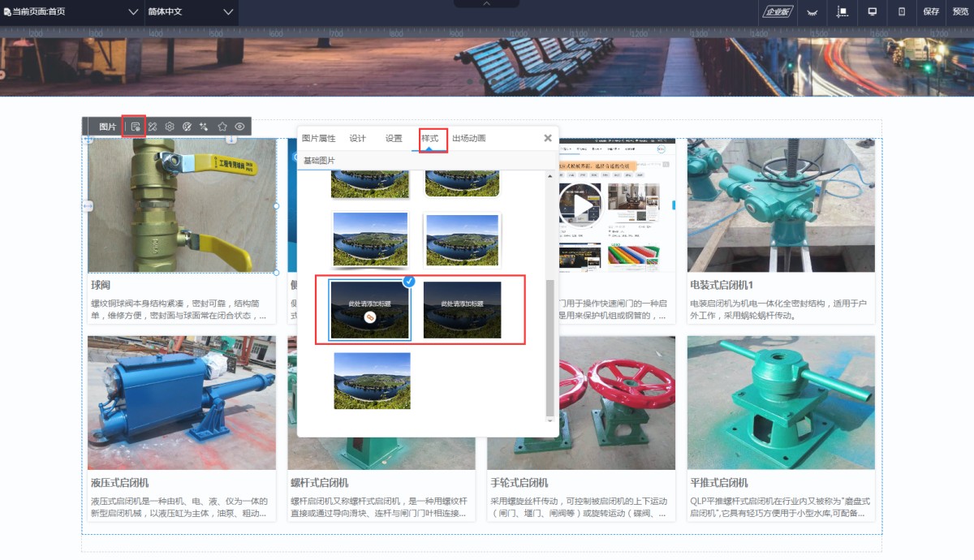Image resolution: width=974 pixels, height=560 pixels.
Task: Choose the bottom-shadow image style thumbnail
Action: 370,240
